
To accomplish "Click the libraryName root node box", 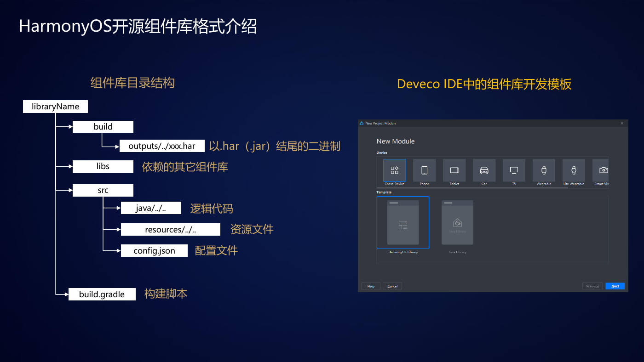I will point(55,107).
